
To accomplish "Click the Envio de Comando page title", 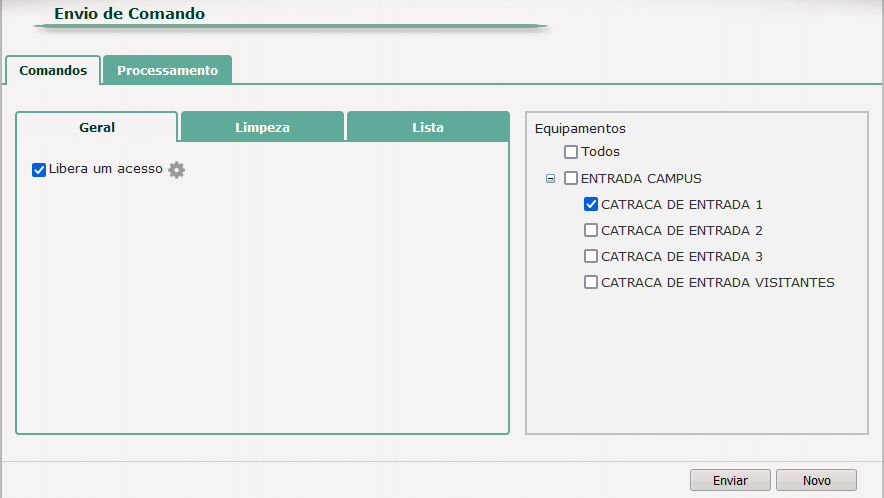I will coord(130,14).
